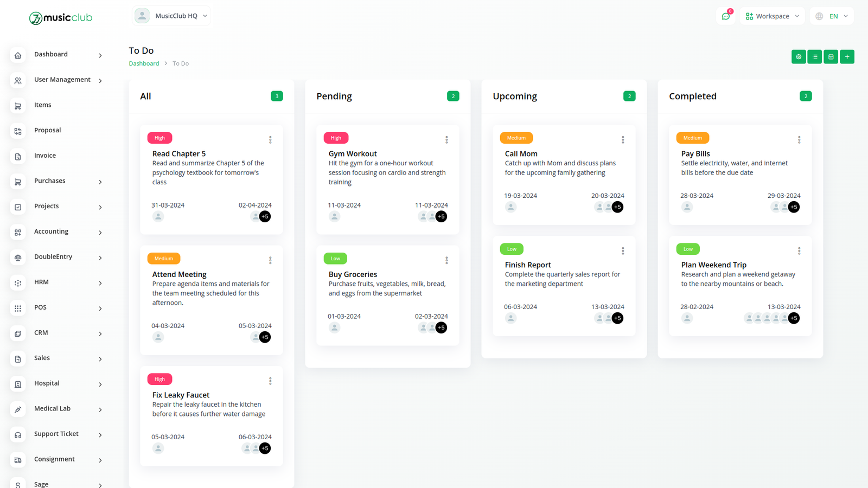Click the Dashboard breadcrumb link
Viewport: 868px width, 488px height.
144,63
